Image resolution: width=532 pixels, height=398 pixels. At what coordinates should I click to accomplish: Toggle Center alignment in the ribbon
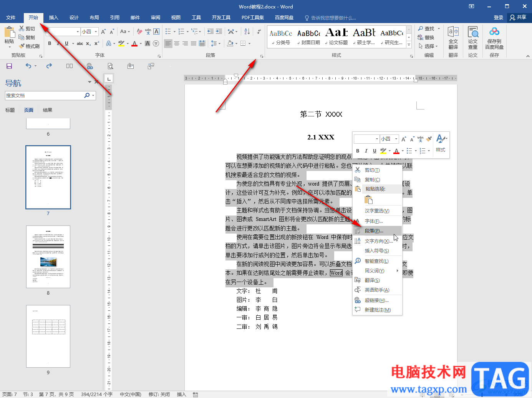point(177,43)
